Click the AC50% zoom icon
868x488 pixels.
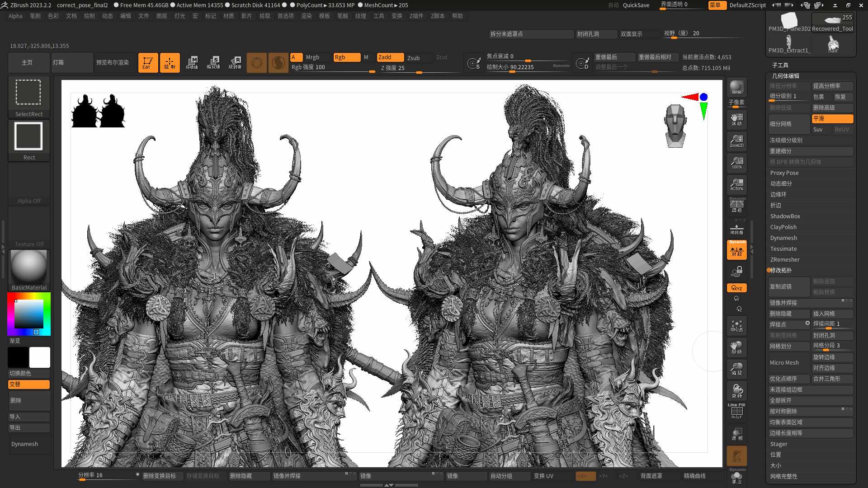(x=736, y=184)
